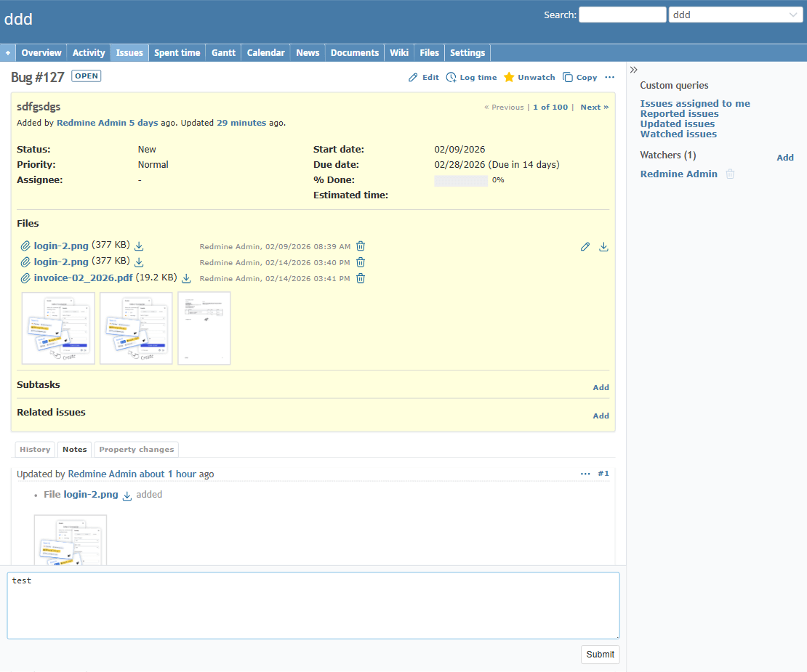Download all files with the right-side download icon
Screen dimensions: 807x672
coord(603,247)
